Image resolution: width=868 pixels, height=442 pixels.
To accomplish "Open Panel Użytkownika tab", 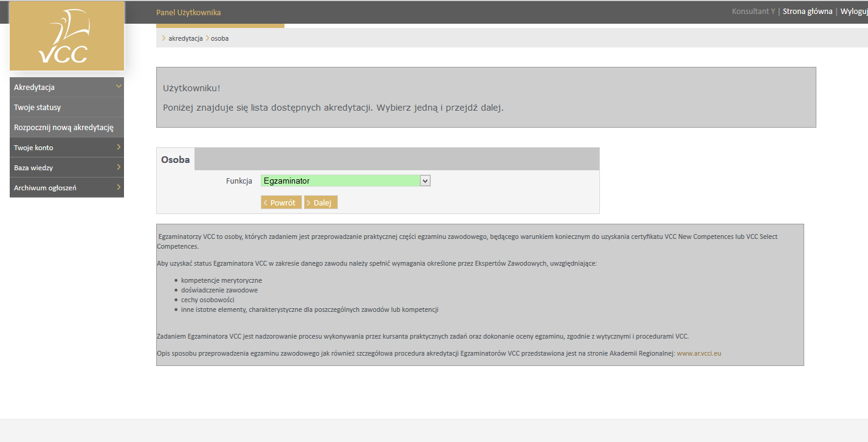I will click(x=188, y=12).
